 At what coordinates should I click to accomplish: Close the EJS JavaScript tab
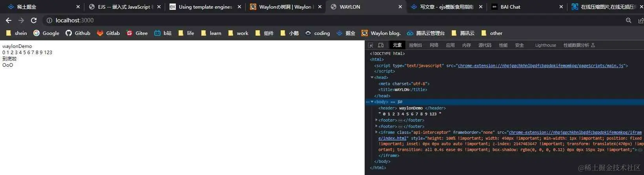(159, 7)
